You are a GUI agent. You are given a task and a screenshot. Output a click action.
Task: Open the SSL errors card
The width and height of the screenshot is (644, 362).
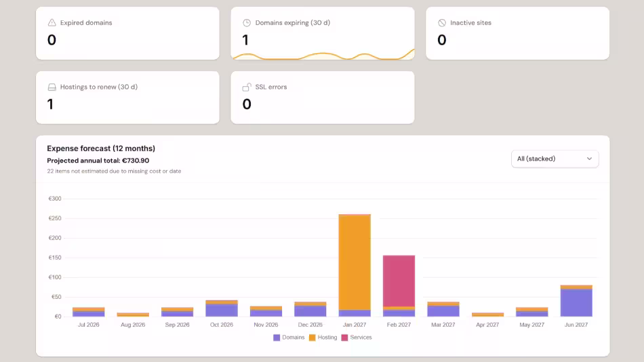(323, 98)
